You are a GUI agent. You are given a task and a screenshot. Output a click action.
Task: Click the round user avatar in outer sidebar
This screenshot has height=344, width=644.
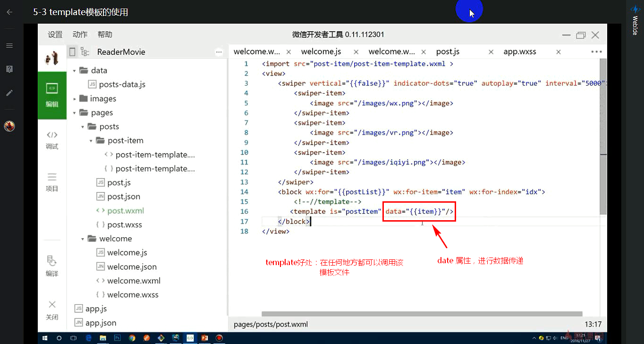pyautogui.click(x=9, y=126)
